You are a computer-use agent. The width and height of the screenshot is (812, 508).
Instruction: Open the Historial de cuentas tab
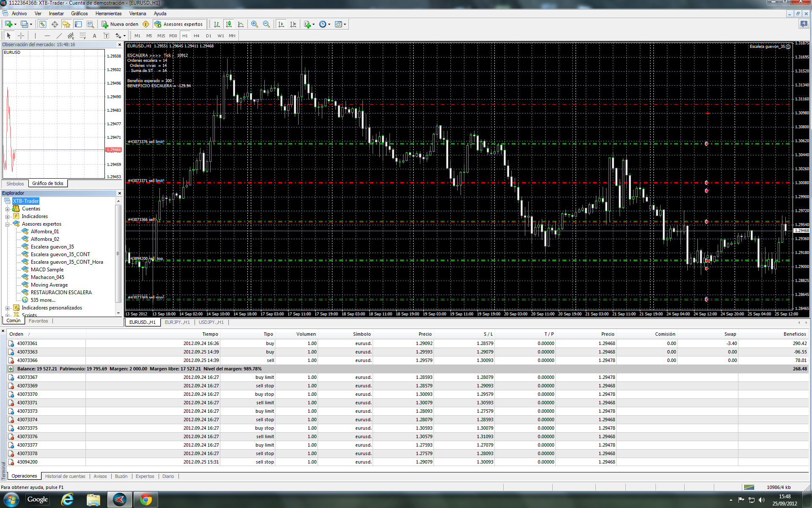[x=65, y=476]
